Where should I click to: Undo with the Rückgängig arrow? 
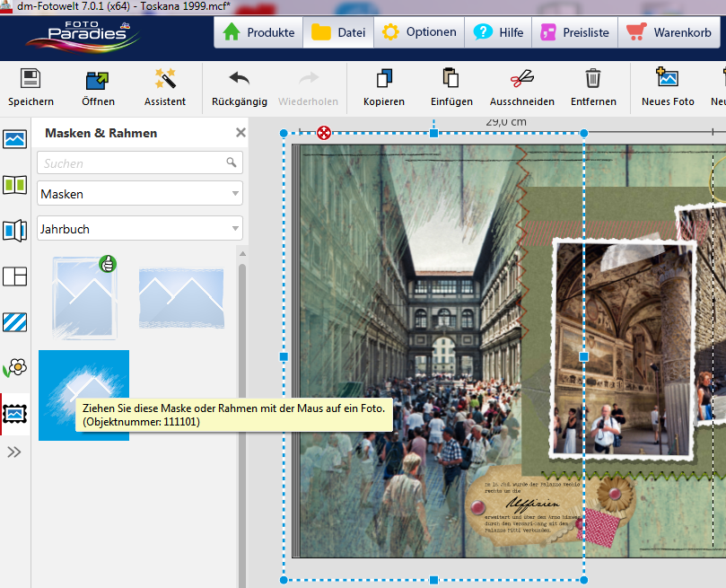click(239, 80)
